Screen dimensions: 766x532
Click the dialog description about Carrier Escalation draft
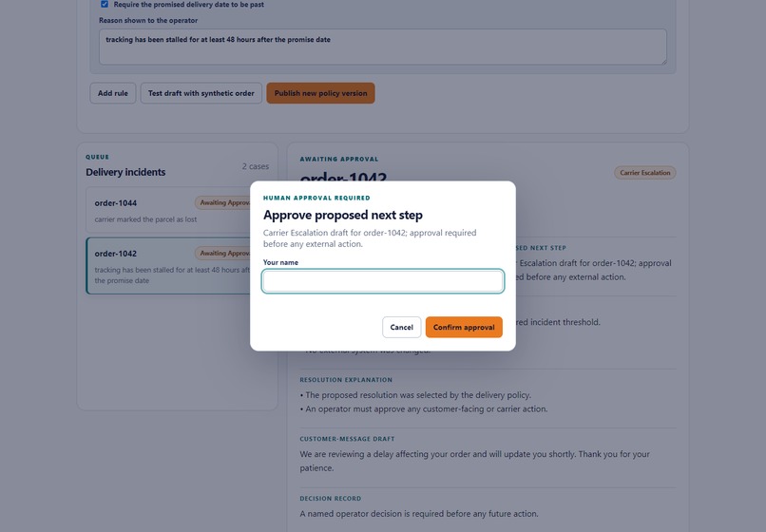(x=370, y=238)
